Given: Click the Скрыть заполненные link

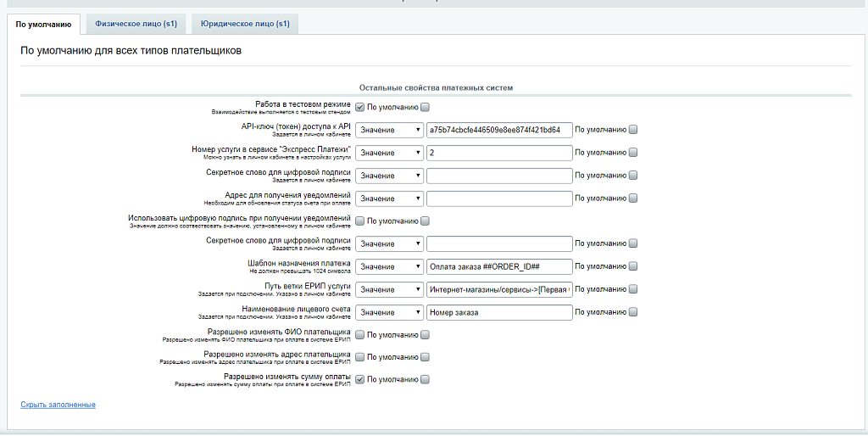Looking at the screenshot, I should click(x=58, y=405).
